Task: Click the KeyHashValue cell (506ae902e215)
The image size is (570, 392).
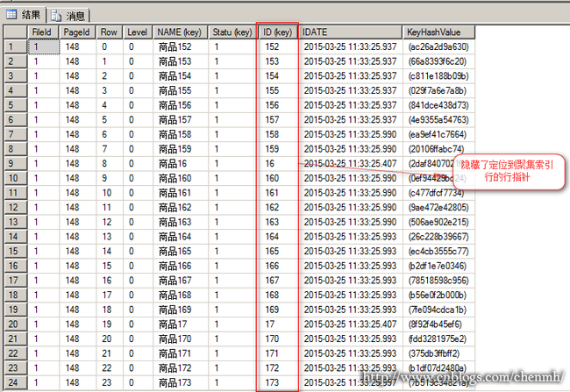Action: [x=438, y=222]
